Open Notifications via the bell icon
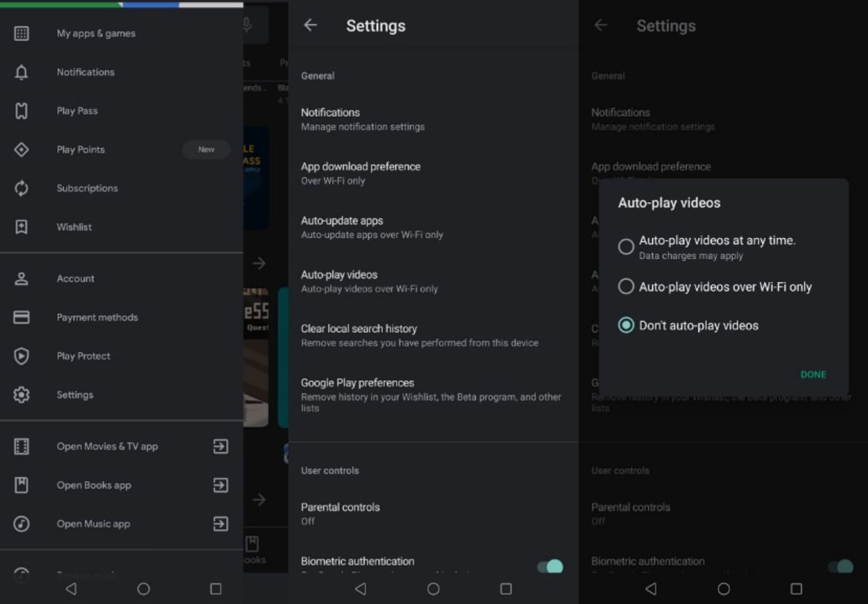Image resolution: width=868 pixels, height=604 pixels. tap(21, 72)
